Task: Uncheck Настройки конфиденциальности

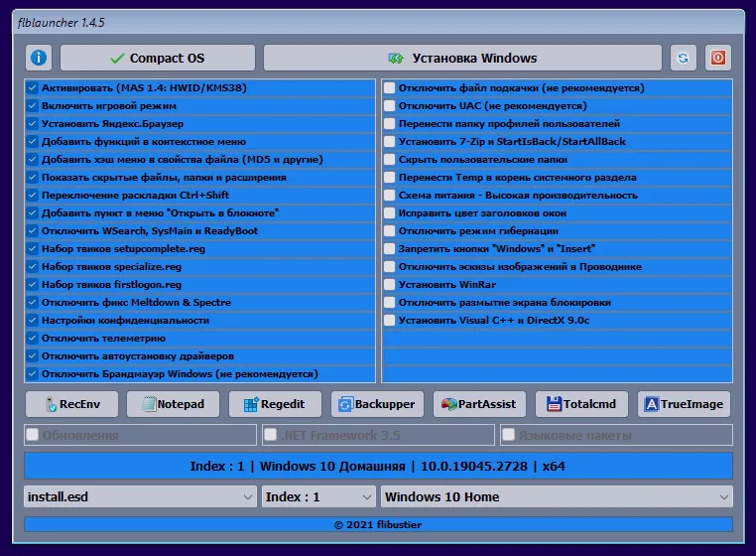Action: pyautogui.click(x=33, y=320)
